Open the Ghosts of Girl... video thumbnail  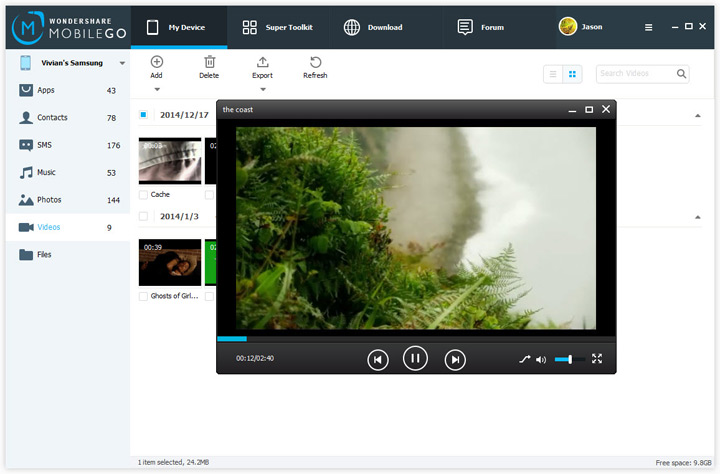click(x=170, y=262)
